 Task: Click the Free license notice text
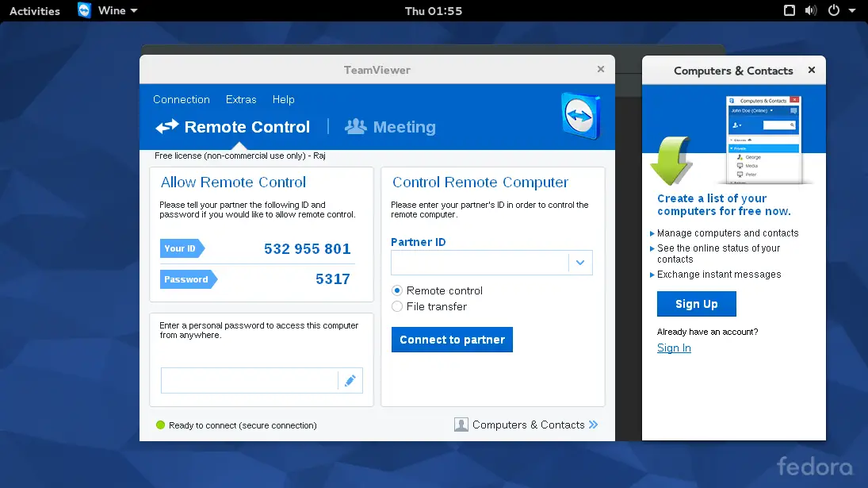coord(239,156)
